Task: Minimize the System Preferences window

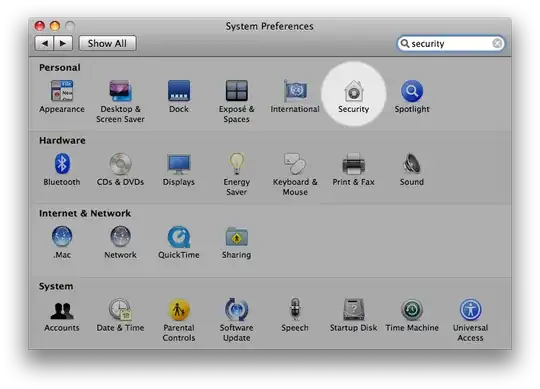Action: [55, 25]
